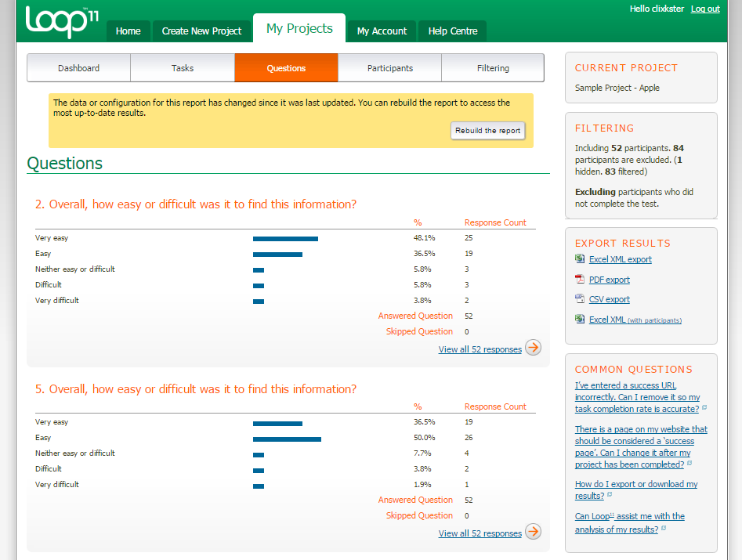Click question 2 heading text
742x560 pixels.
pos(196,204)
